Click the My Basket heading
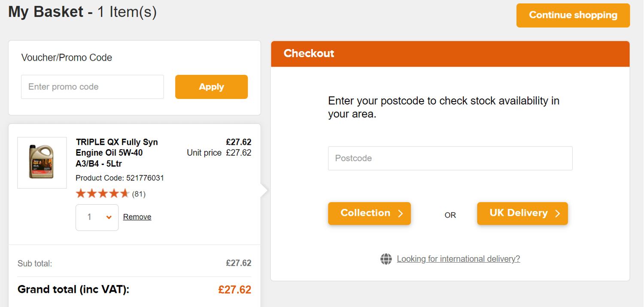The image size is (644, 307). click(82, 12)
